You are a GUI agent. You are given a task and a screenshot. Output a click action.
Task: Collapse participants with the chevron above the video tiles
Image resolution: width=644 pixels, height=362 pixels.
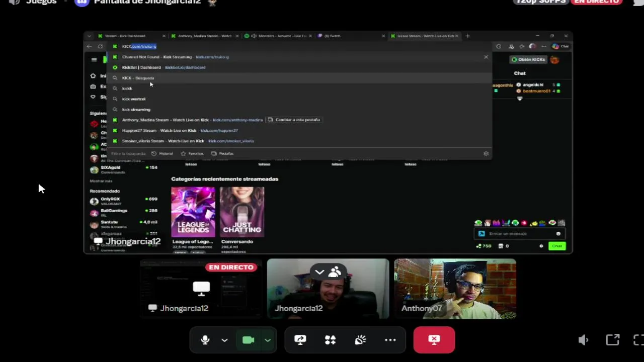pyautogui.click(x=319, y=272)
